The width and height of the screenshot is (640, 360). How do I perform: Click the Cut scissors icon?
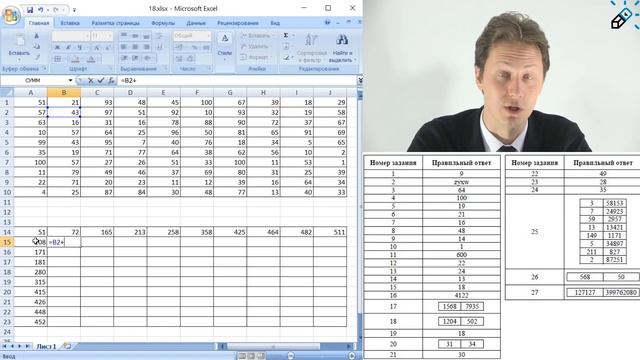(37, 36)
